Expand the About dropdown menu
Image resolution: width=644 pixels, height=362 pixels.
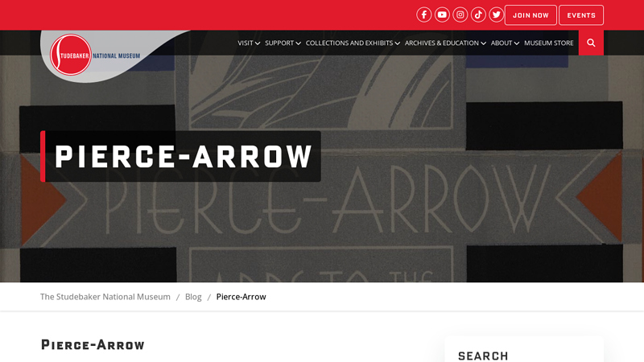(x=505, y=43)
